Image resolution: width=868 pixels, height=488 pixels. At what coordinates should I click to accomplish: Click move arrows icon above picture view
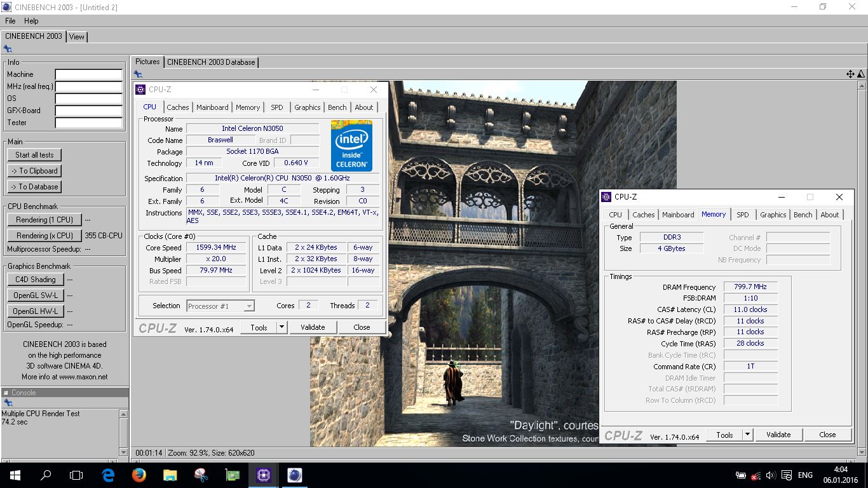point(850,74)
